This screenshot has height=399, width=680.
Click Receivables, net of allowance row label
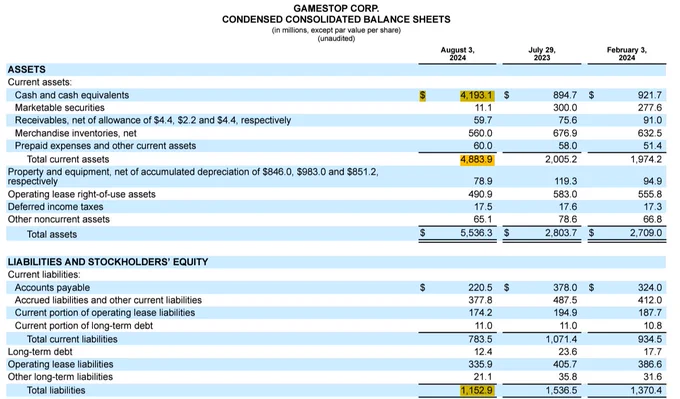(x=153, y=120)
